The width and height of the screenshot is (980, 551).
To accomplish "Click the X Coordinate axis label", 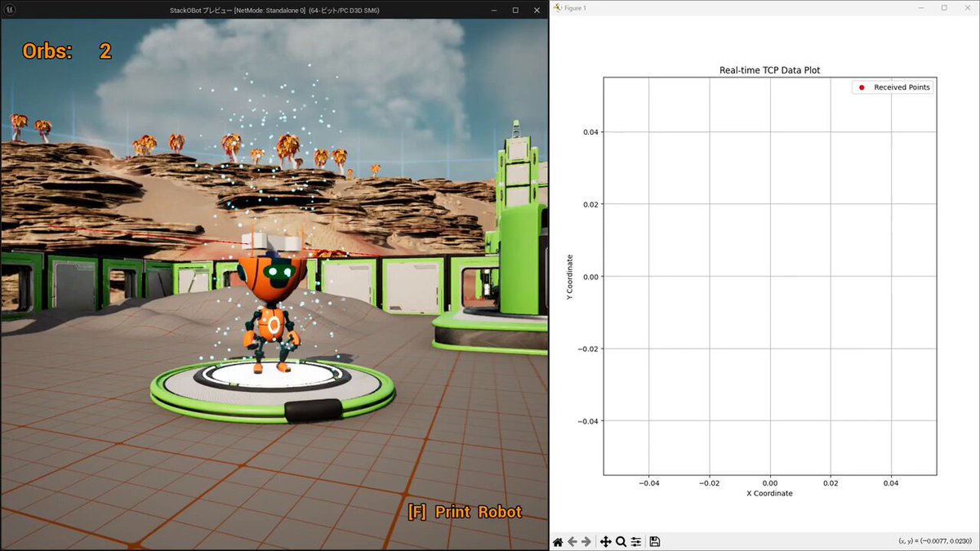I will pos(770,493).
